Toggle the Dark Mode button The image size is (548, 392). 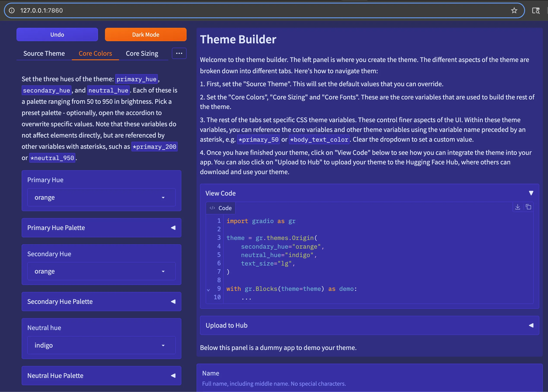145,35
